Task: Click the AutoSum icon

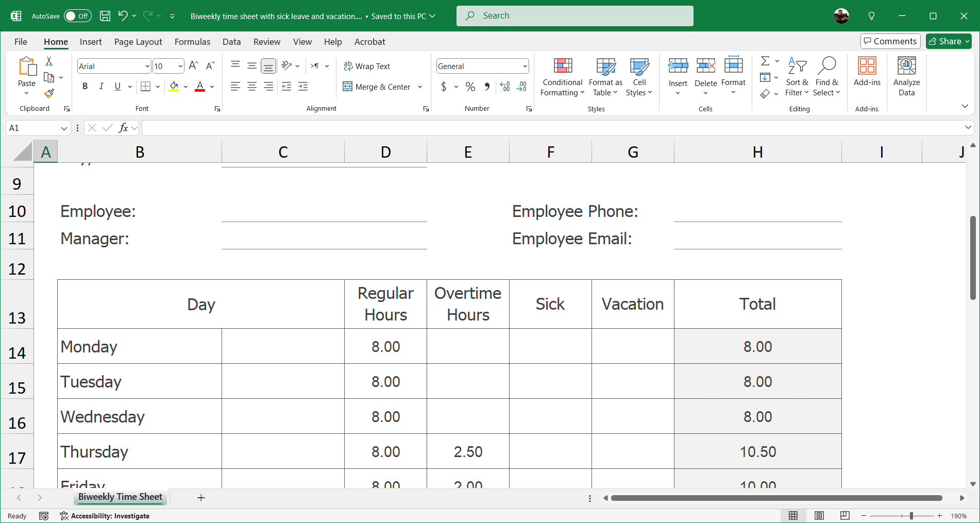Action: point(766,60)
